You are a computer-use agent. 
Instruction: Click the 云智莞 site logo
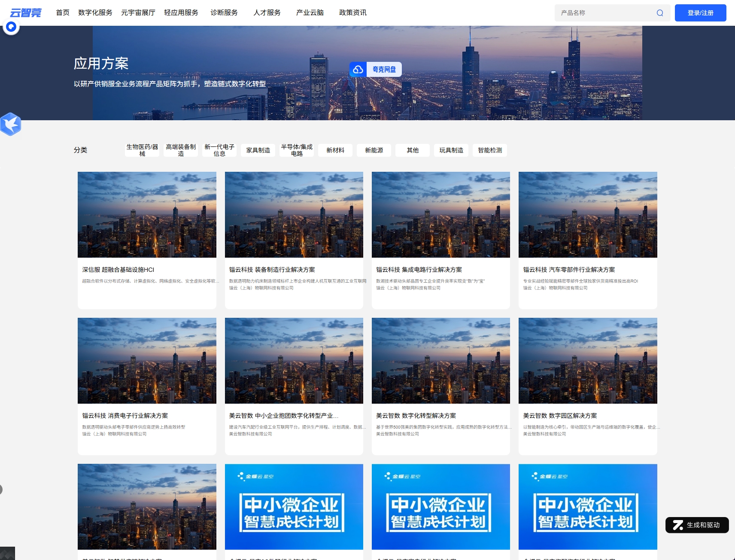[26, 13]
